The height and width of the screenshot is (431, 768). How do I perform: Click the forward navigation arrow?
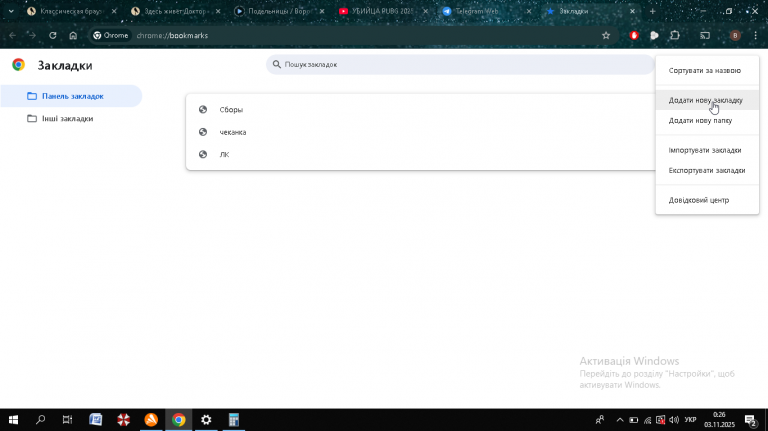pos(32,35)
